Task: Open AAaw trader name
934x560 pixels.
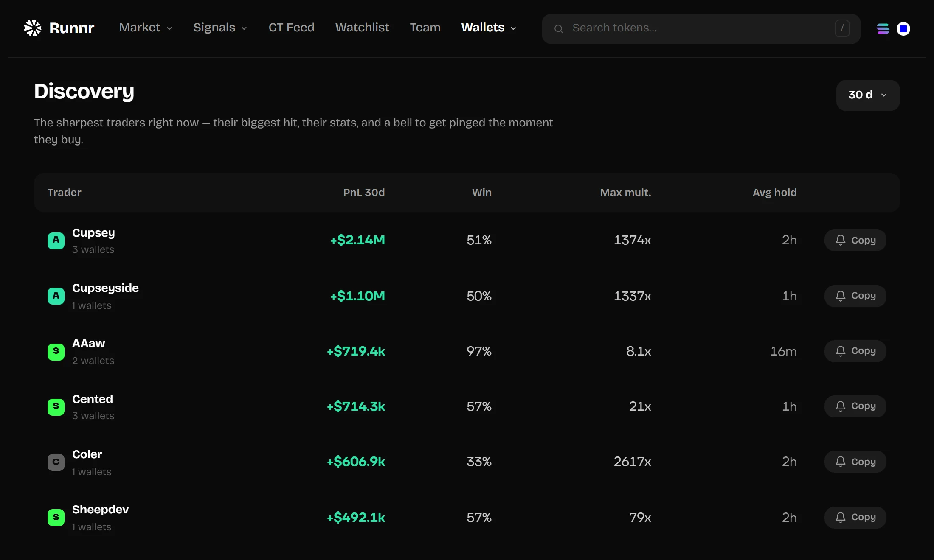Action: pos(88,343)
